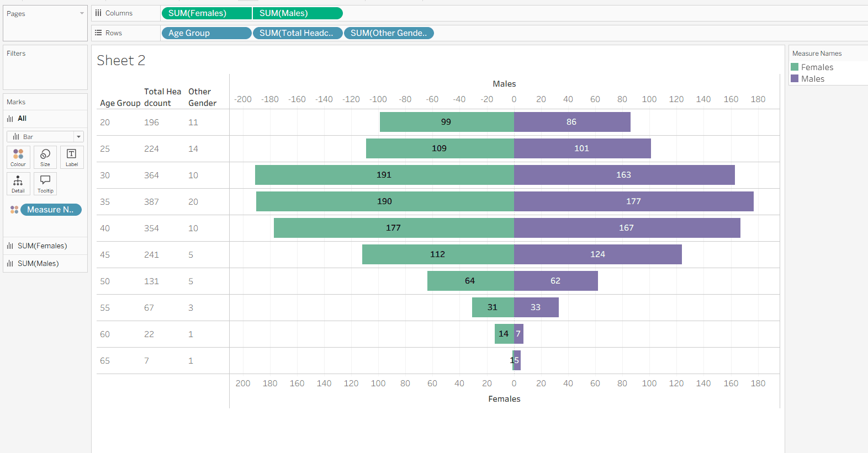Viewport: 868px width, 453px height.
Task: Expand the Pages shelf dropdown arrow
Action: [x=82, y=13]
